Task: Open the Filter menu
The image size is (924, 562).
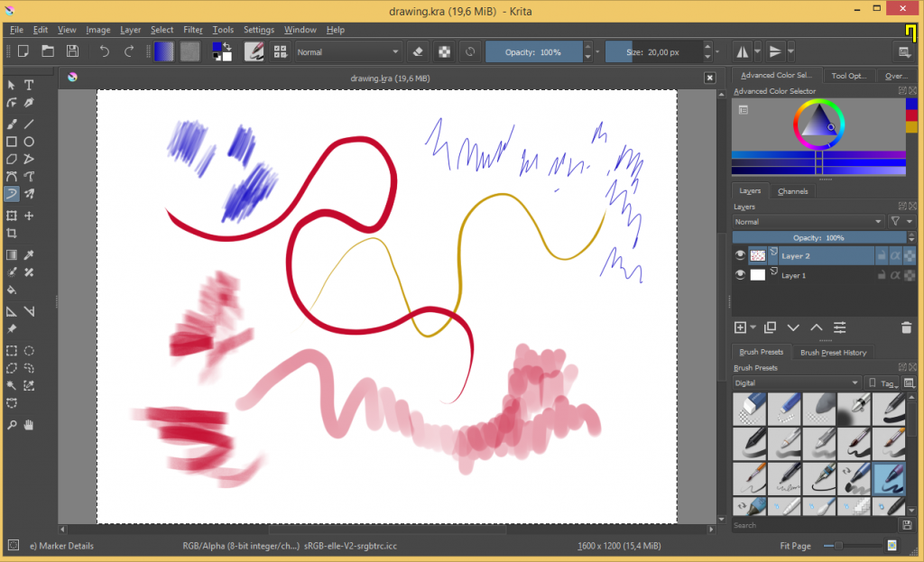Action: click(x=192, y=30)
